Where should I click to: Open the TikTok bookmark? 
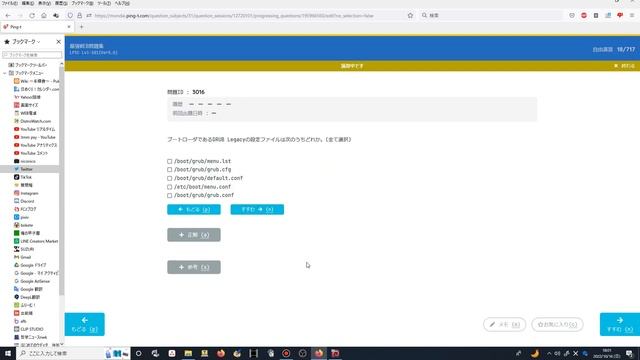[x=26, y=177]
